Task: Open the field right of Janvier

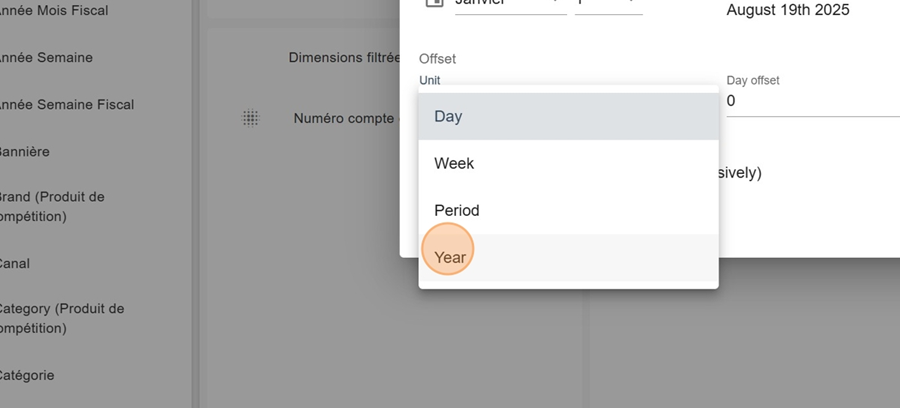Action: pos(608,5)
